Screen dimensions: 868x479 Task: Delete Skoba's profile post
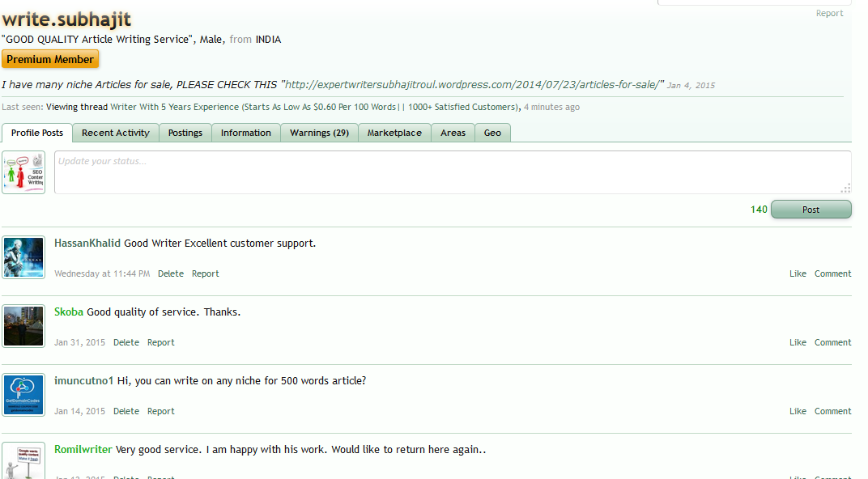pos(126,342)
